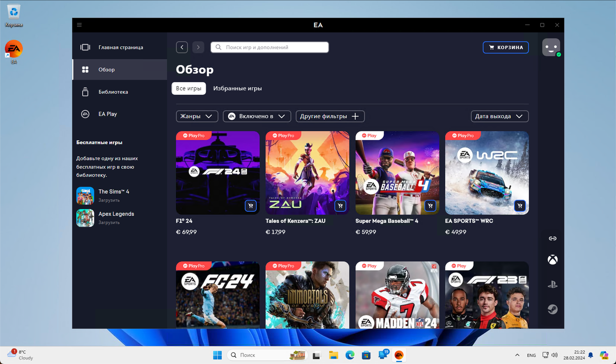
Task: Launch Microsoft Edge from taskbar
Action: point(349,355)
